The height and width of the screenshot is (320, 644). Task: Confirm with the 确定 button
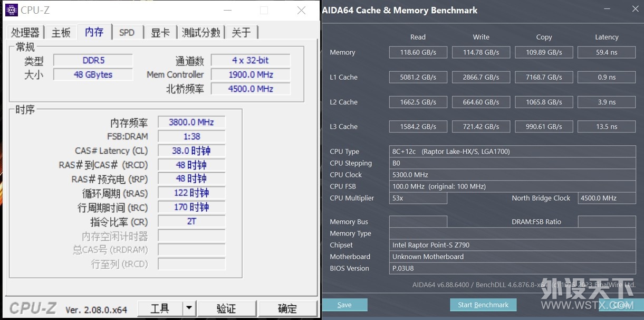287,308
